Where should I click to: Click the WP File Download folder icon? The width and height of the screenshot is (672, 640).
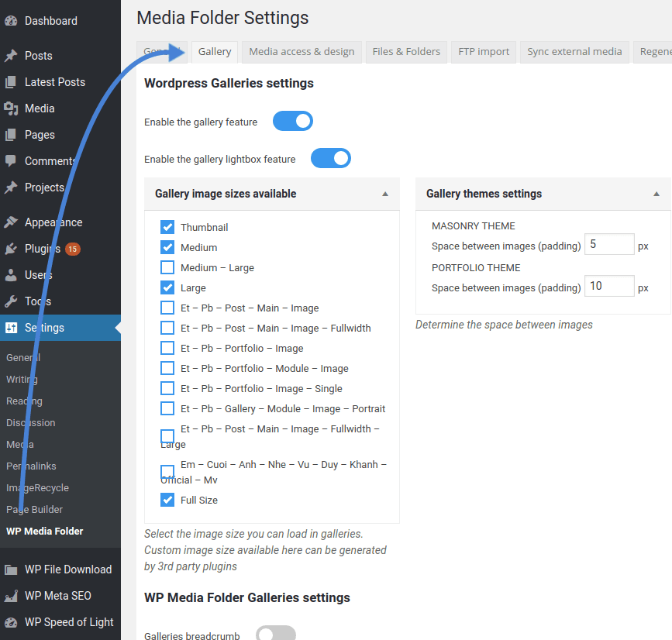tap(11, 569)
